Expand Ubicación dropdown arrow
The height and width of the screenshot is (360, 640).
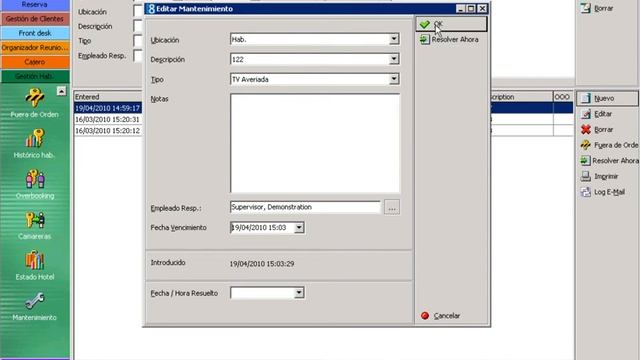(x=394, y=39)
